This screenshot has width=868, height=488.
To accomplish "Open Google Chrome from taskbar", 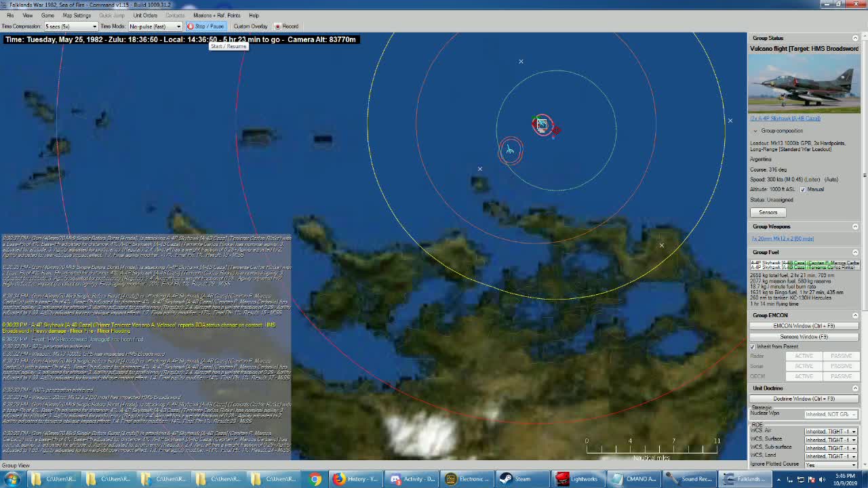I will coord(315,479).
